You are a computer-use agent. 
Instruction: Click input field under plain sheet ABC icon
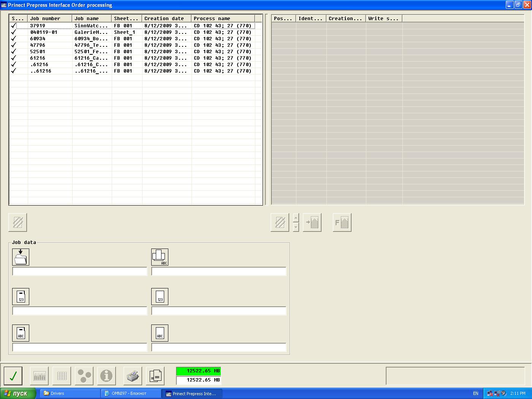click(x=219, y=347)
